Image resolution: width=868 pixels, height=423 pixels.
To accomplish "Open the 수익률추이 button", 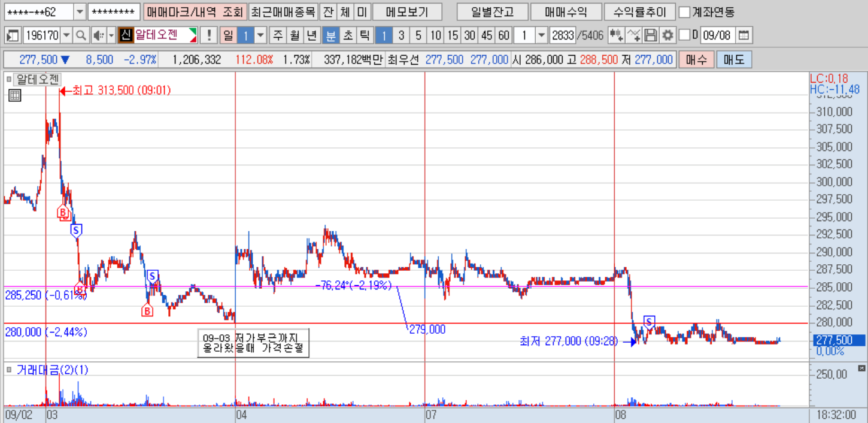I will coord(639,12).
